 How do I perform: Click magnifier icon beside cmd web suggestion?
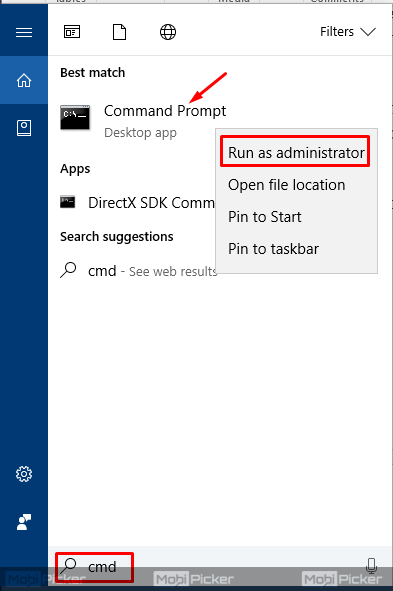[x=68, y=270]
